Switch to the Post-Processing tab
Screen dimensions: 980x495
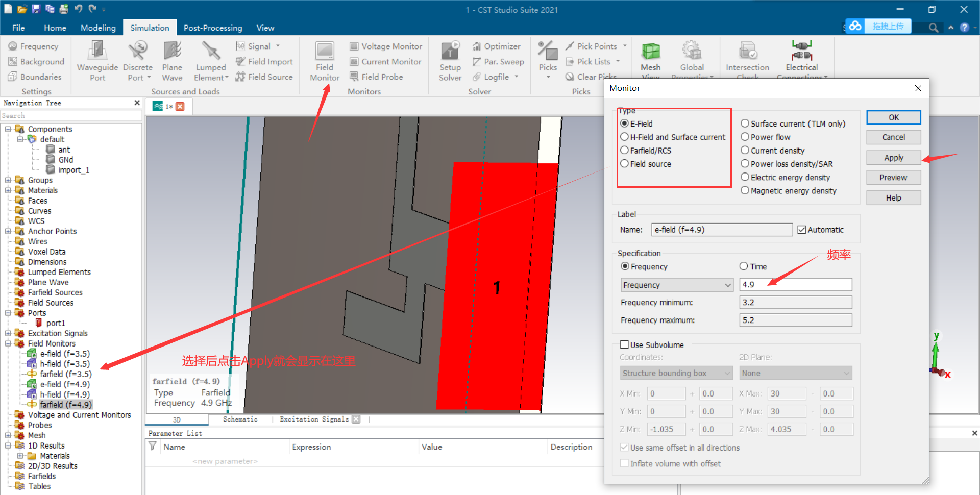point(213,28)
